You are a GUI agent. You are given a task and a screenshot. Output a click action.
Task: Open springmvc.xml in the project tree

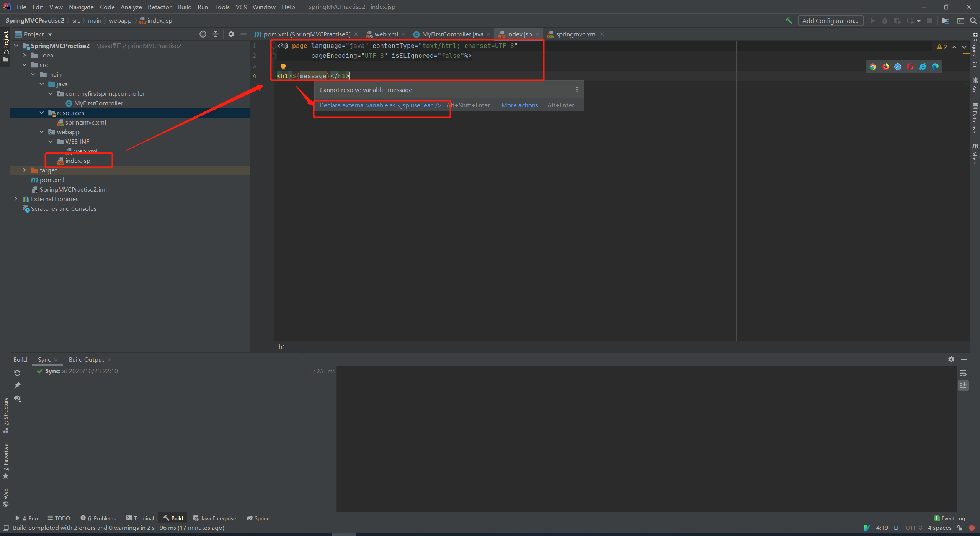(85, 122)
